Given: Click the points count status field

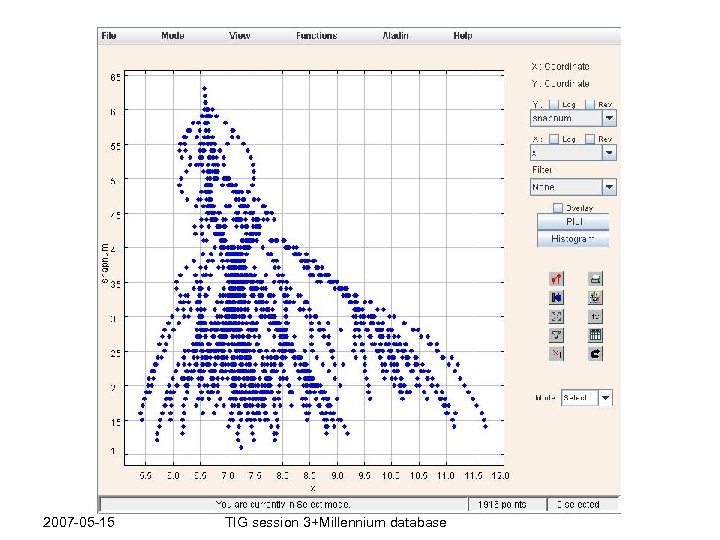Looking at the screenshot, I should point(507,505).
